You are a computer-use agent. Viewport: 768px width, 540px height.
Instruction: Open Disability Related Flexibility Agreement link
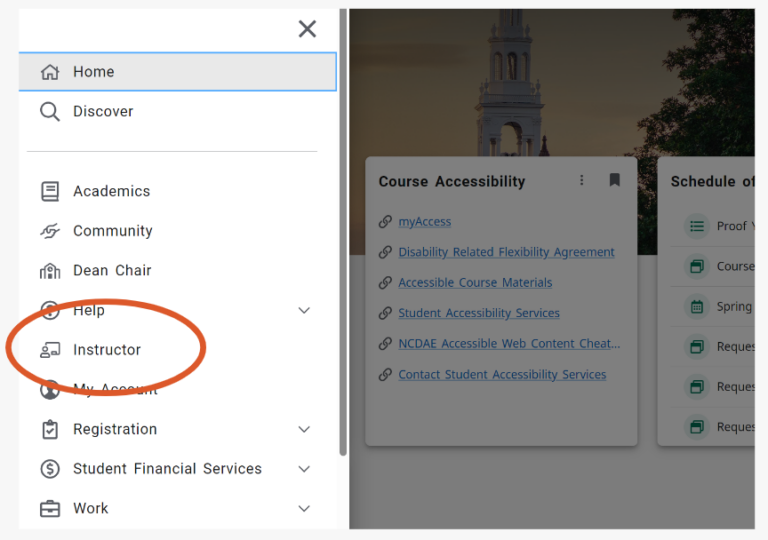506,252
